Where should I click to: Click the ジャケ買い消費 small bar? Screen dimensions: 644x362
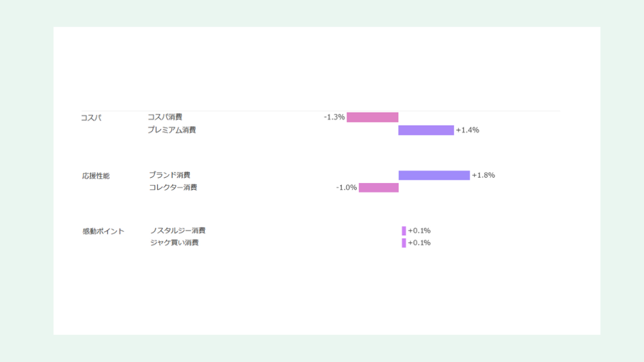click(x=404, y=243)
